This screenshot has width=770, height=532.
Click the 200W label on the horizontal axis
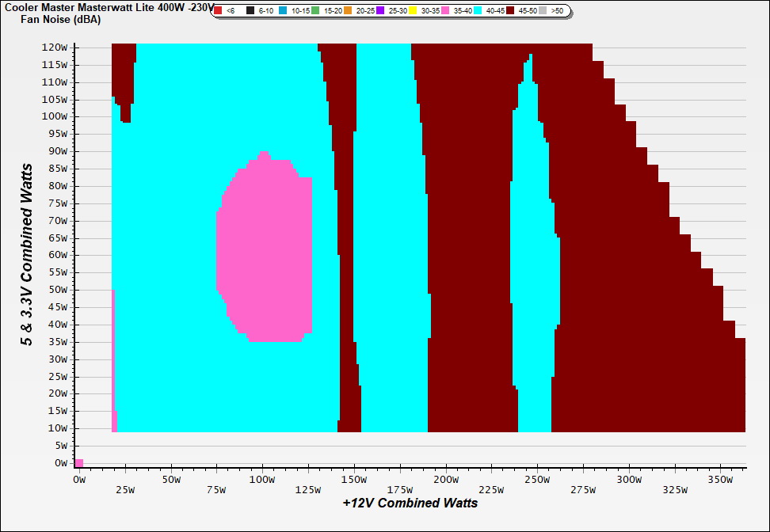447,480
